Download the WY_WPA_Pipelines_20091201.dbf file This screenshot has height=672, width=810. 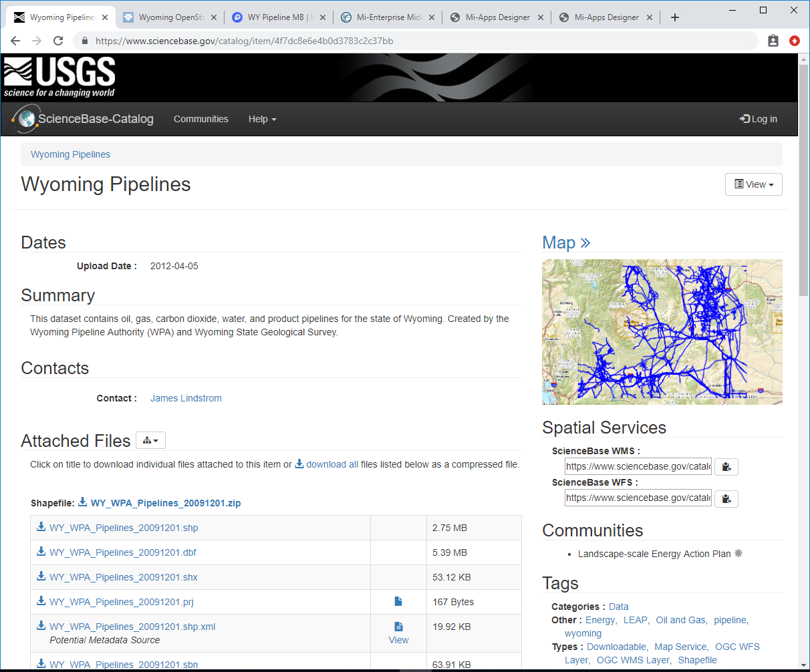click(x=123, y=552)
